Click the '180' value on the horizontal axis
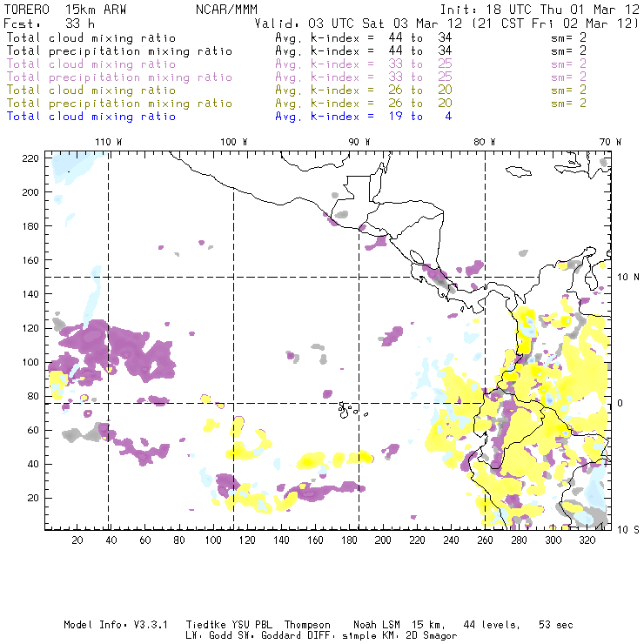The width and height of the screenshot is (644, 644). pyautogui.click(x=349, y=540)
